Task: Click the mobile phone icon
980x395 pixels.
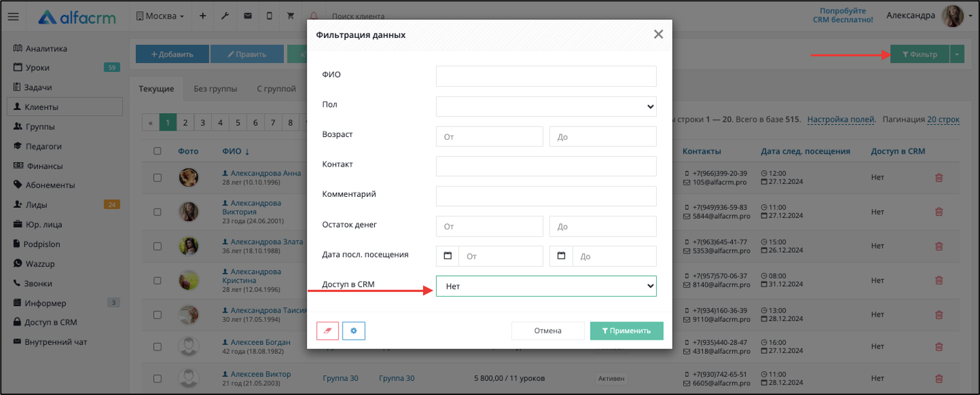Action: [x=269, y=16]
